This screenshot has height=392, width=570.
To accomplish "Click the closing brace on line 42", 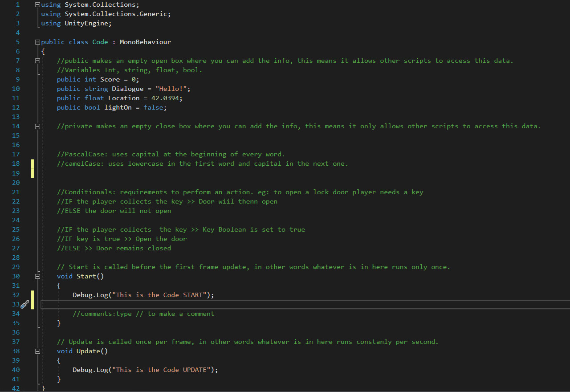I will [x=43, y=388].
